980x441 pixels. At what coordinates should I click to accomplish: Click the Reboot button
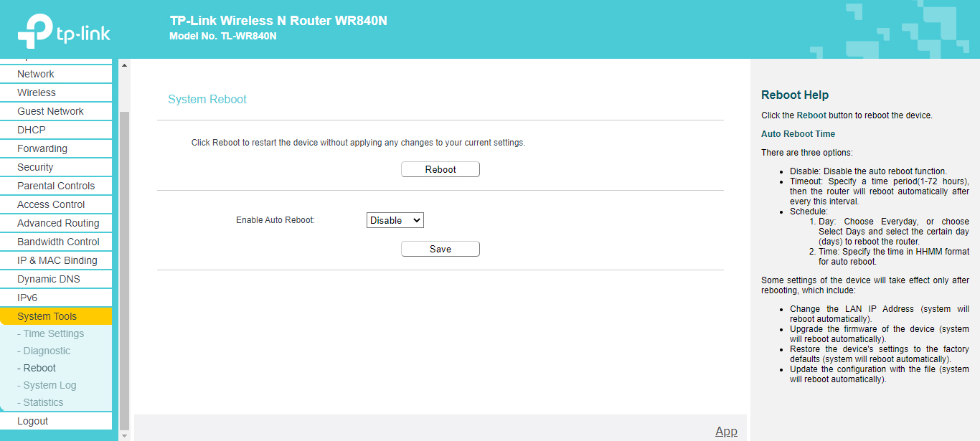tap(440, 170)
